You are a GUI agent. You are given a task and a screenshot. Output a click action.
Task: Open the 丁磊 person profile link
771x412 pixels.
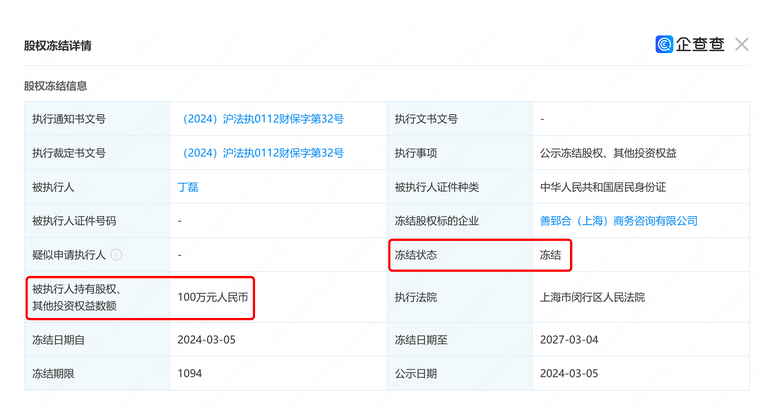pos(188,187)
